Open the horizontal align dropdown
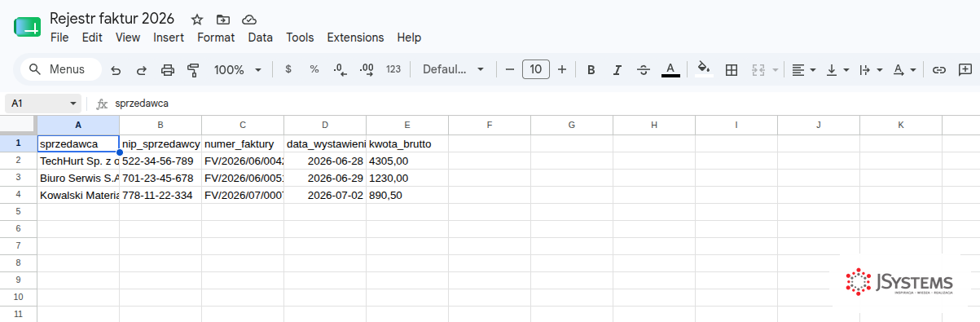Screen dimensions: 980x322 coord(804,70)
